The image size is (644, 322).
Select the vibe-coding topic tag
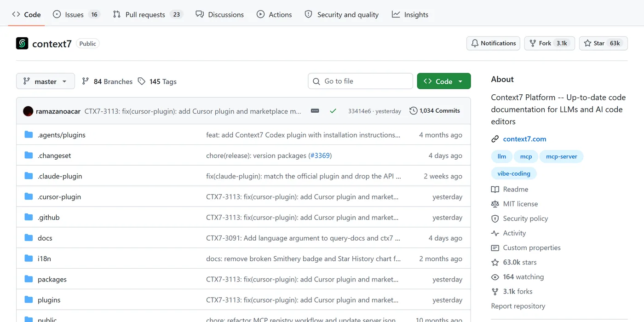pyautogui.click(x=514, y=173)
